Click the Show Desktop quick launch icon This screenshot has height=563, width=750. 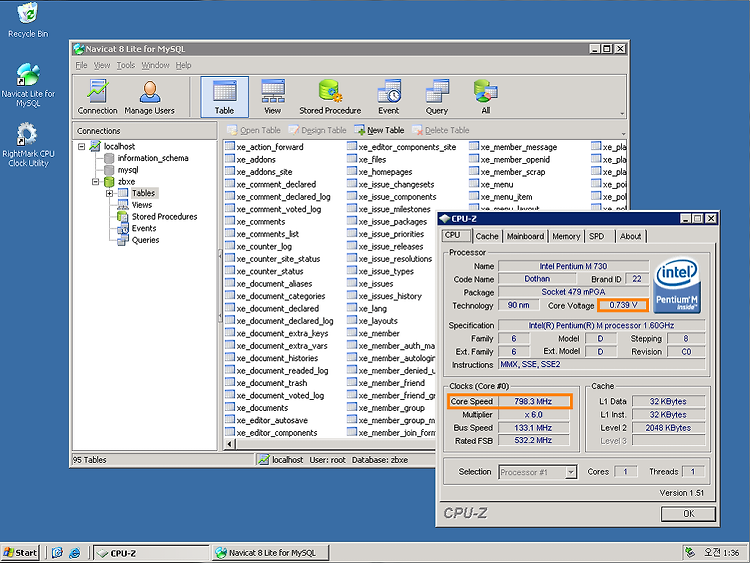click(x=57, y=553)
